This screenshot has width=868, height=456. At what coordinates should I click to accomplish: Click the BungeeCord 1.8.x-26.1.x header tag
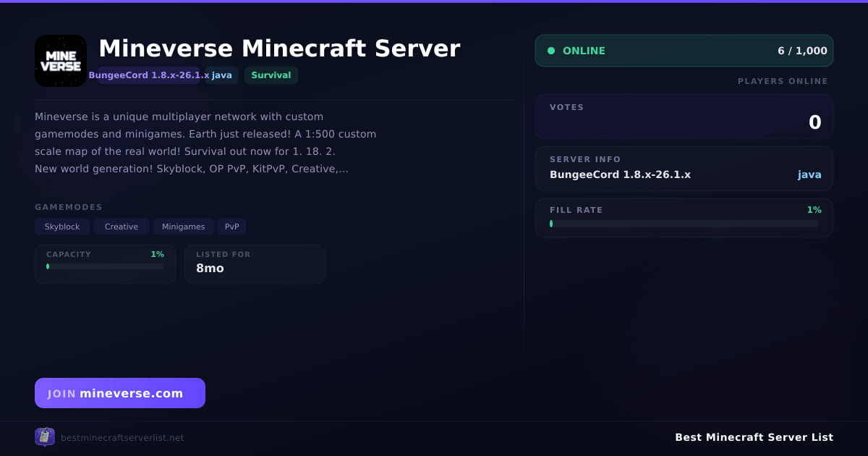click(x=149, y=75)
